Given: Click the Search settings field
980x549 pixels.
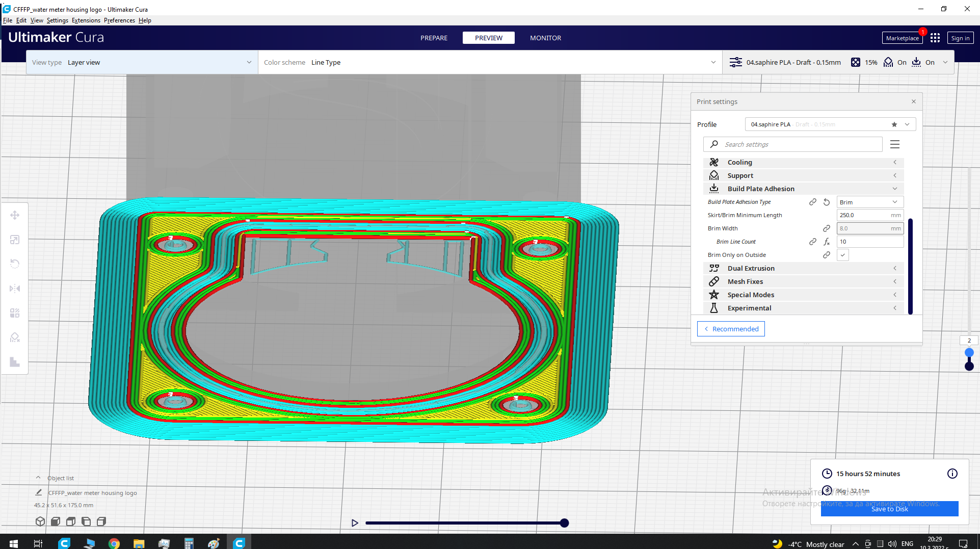Looking at the screenshot, I should (x=792, y=144).
